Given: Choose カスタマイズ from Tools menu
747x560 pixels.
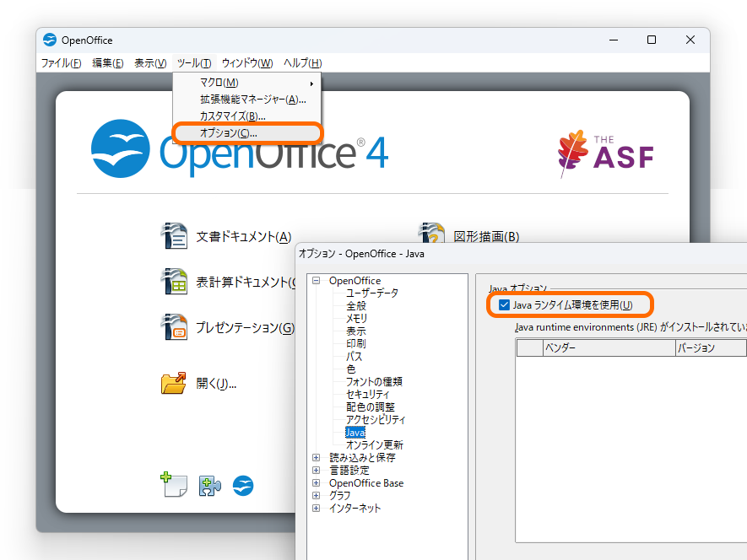Looking at the screenshot, I should [246, 116].
